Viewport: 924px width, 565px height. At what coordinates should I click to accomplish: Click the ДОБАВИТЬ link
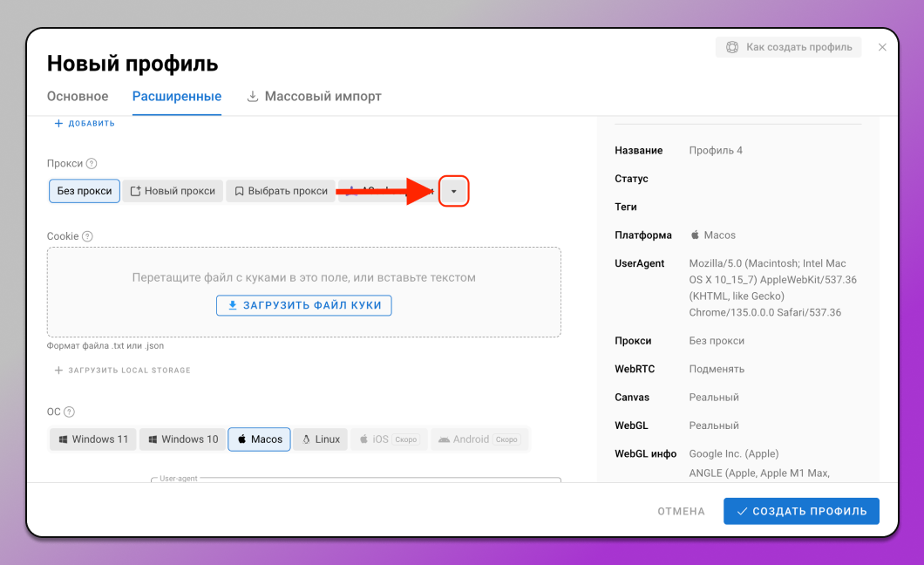[x=87, y=123]
